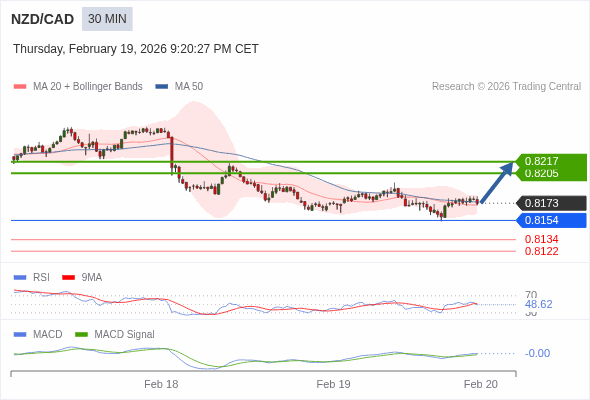Click the Feb 20 axis date label

pos(481,384)
